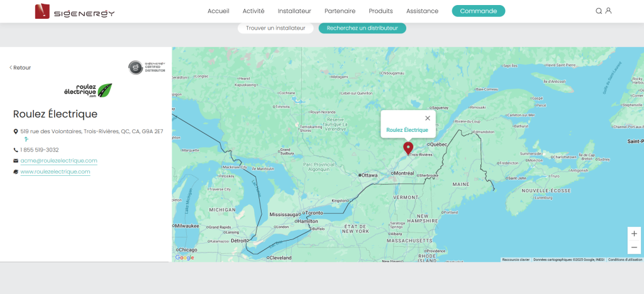644x294 pixels.
Task: Click the Saguenay label on the map
Action: (x=441, y=108)
